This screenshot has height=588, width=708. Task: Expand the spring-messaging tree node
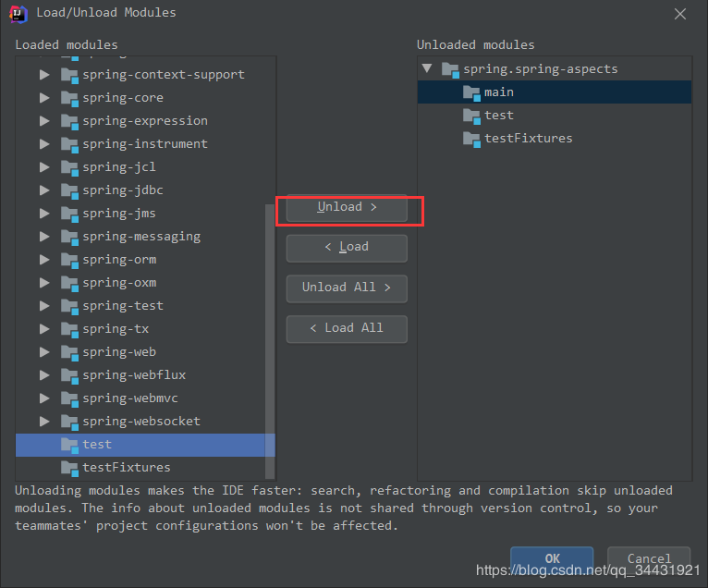click(44, 236)
